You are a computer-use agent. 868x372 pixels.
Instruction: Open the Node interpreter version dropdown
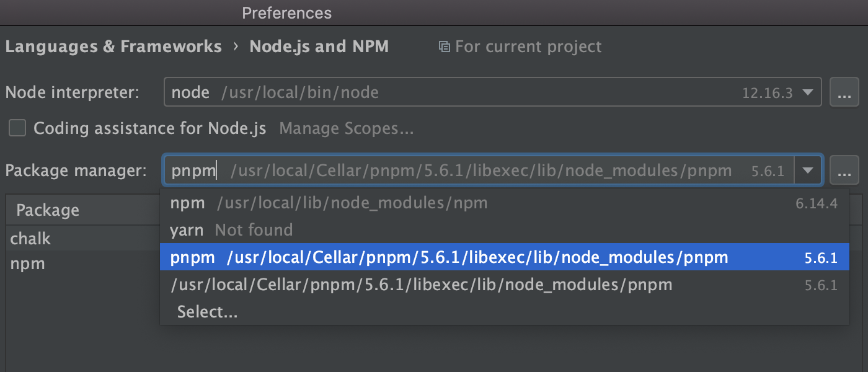(x=808, y=92)
